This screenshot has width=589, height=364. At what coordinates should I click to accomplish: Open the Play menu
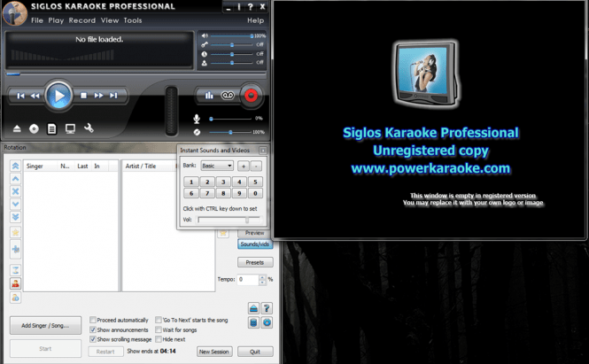pos(56,20)
